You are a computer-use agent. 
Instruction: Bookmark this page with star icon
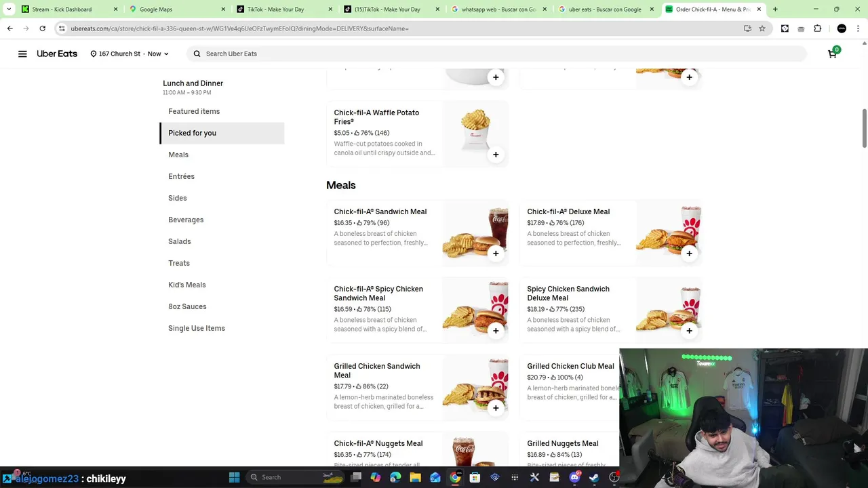762,28
